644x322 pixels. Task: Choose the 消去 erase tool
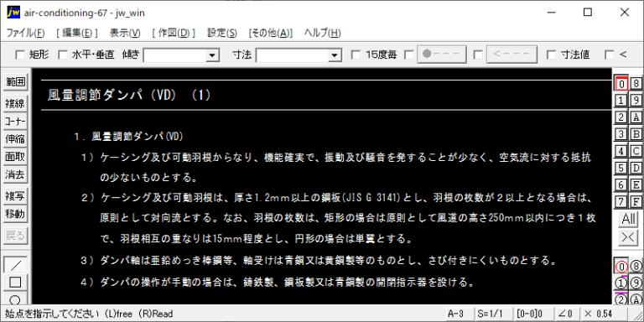pyautogui.click(x=15, y=174)
